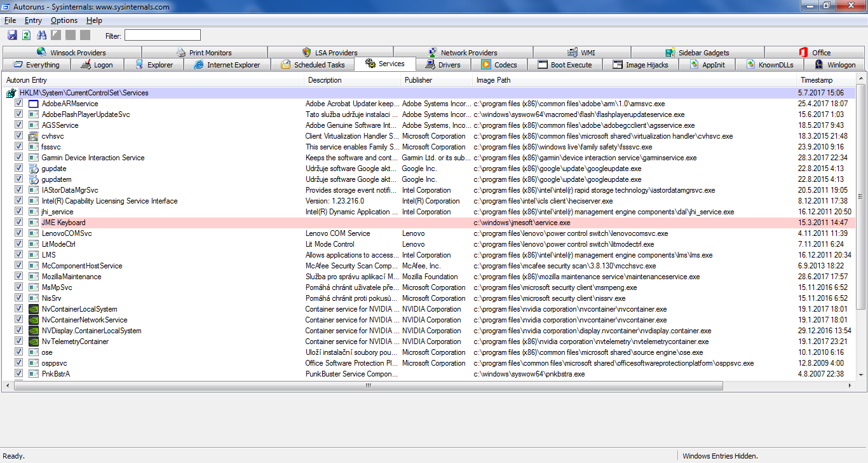
Task: Select the Winsock Providers tab
Action: click(71, 52)
